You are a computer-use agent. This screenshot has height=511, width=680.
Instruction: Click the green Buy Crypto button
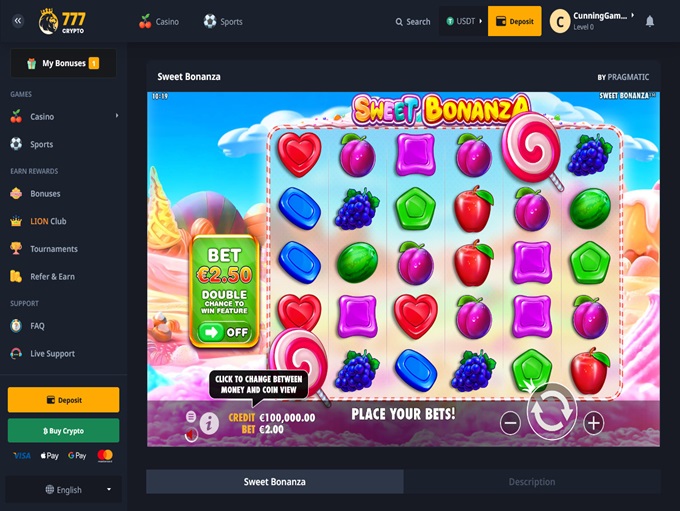pyautogui.click(x=63, y=431)
